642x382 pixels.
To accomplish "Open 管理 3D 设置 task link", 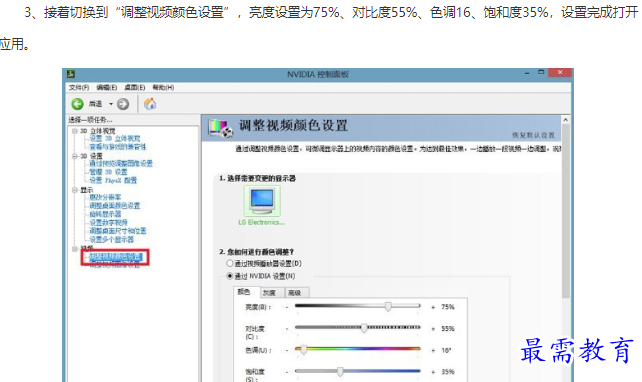I will point(108,172).
